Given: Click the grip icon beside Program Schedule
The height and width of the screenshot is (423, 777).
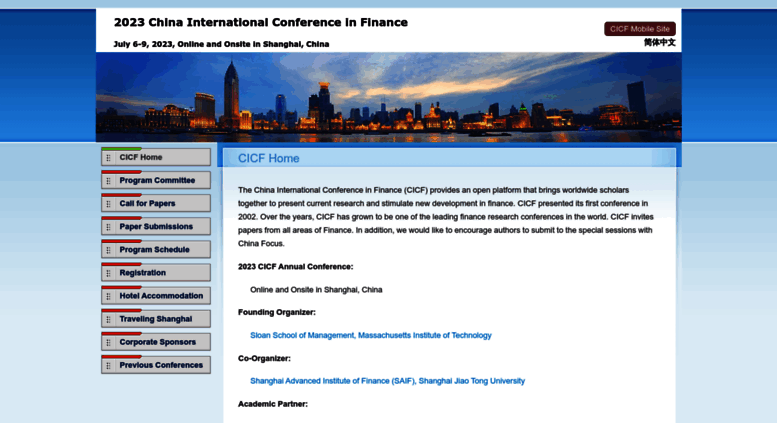Looking at the screenshot, I should [109, 251].
